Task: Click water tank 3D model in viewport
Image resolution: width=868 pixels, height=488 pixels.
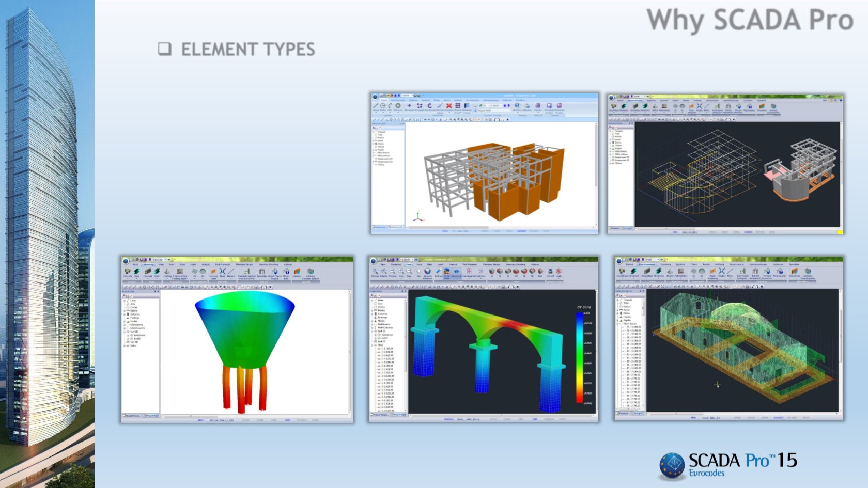Action: pos(244,351)
